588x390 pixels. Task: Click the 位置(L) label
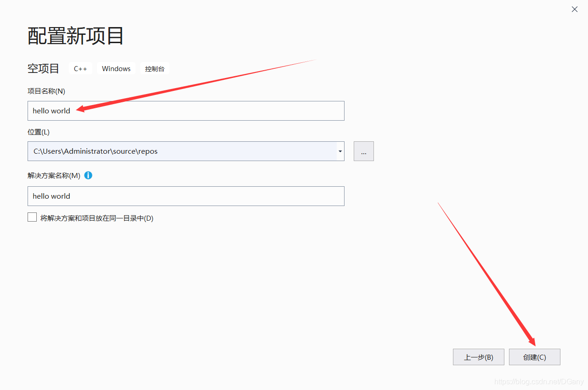39,132
